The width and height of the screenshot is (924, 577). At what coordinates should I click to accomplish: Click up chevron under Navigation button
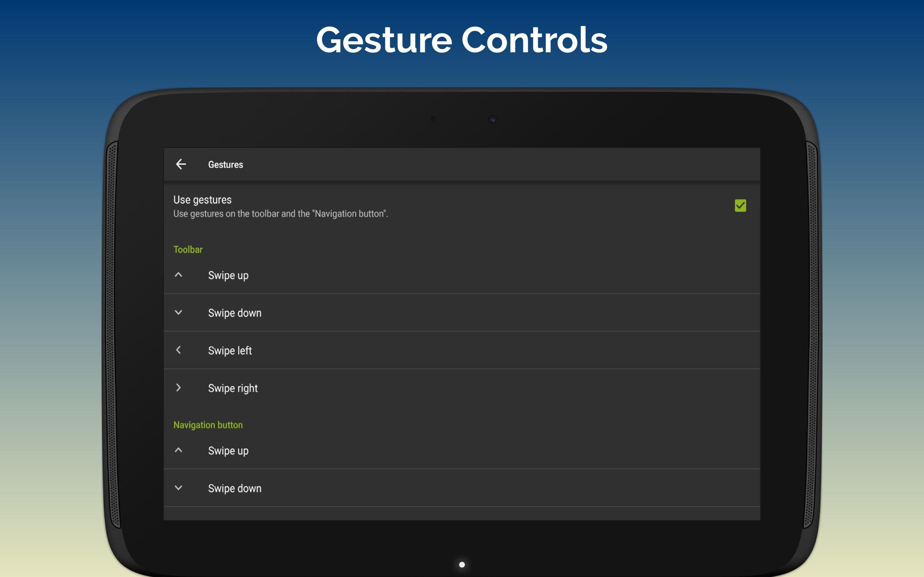point(178,450)
